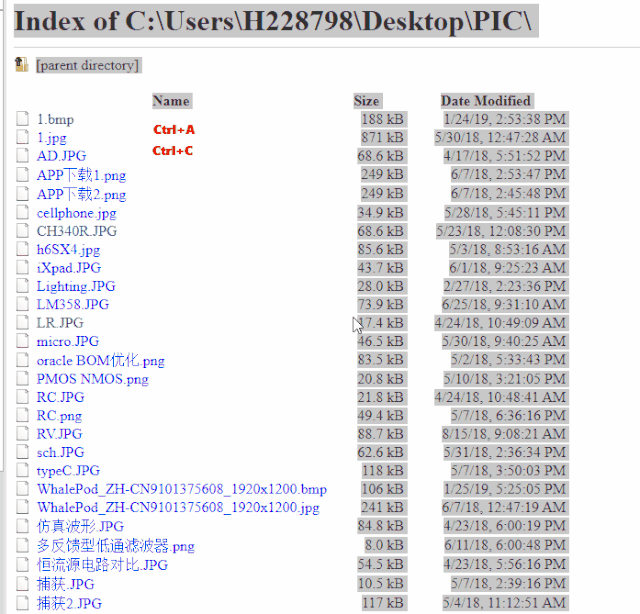Viewport: 640px width, 614px height.
Task: Open oracle BOM优化.png file link
Action: coord(100,360)
